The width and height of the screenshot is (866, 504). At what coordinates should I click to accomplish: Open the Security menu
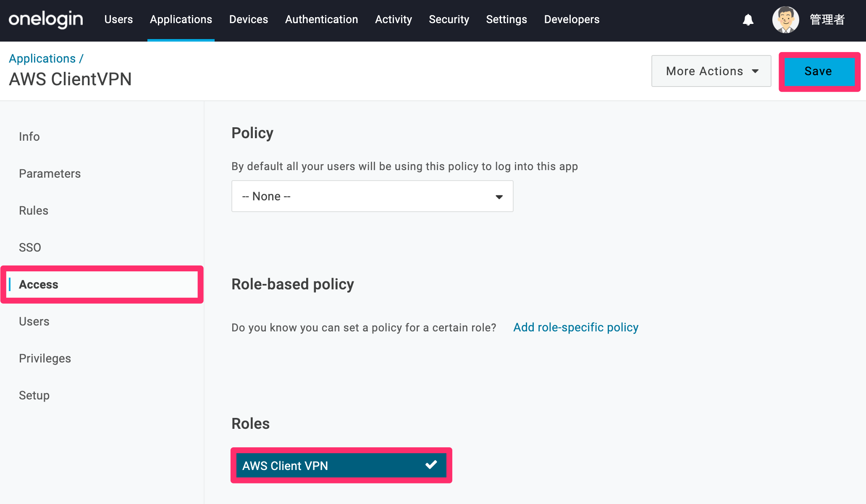click(449, 19)
